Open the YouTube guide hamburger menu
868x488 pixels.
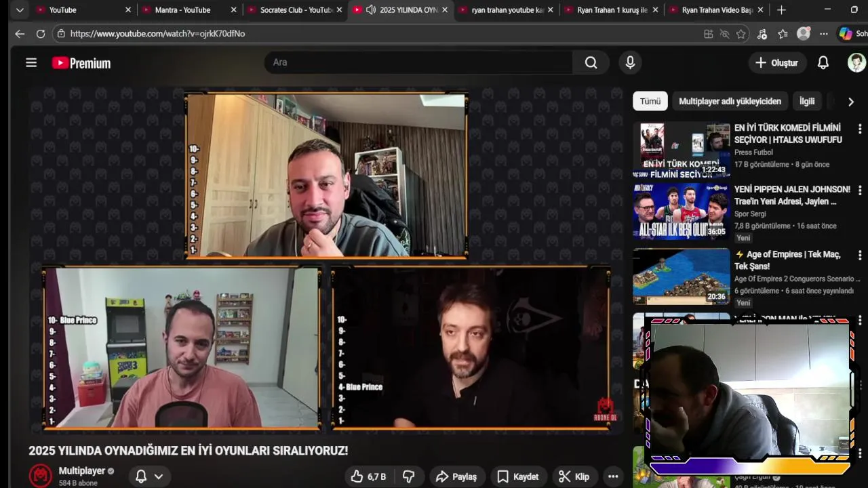click(31, 63)
